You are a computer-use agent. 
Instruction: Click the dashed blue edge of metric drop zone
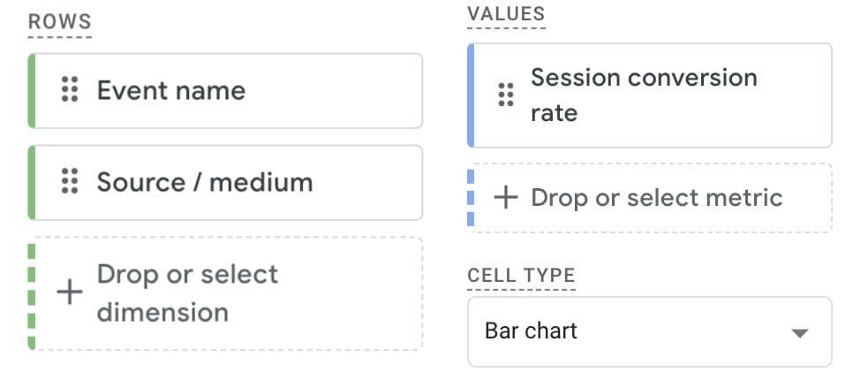(x=471, y=197)
